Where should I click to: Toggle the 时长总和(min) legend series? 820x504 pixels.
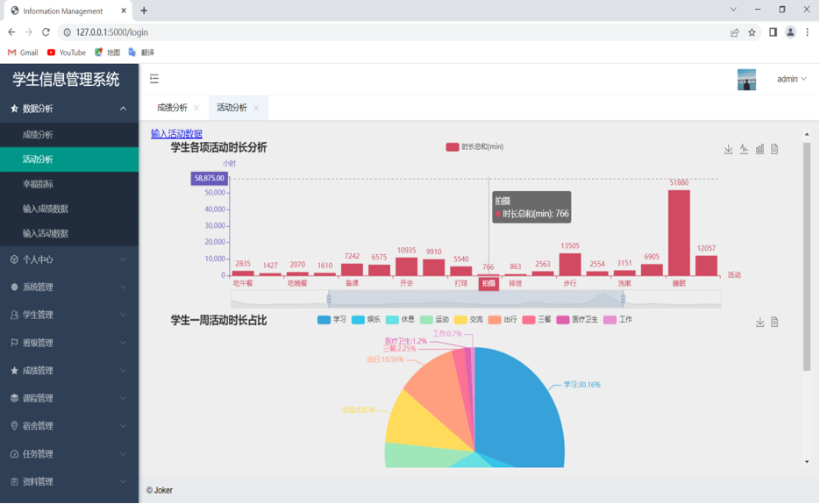[474, 147]
